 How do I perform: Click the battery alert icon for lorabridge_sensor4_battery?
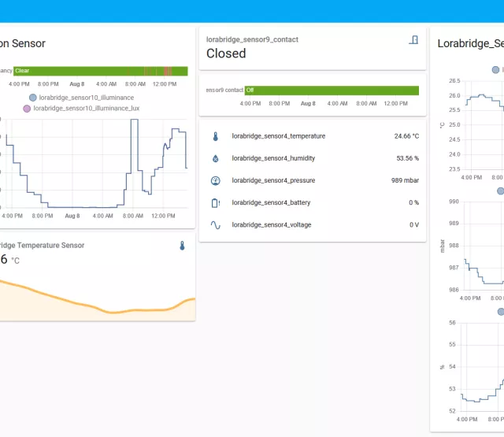tap(215, 202)
